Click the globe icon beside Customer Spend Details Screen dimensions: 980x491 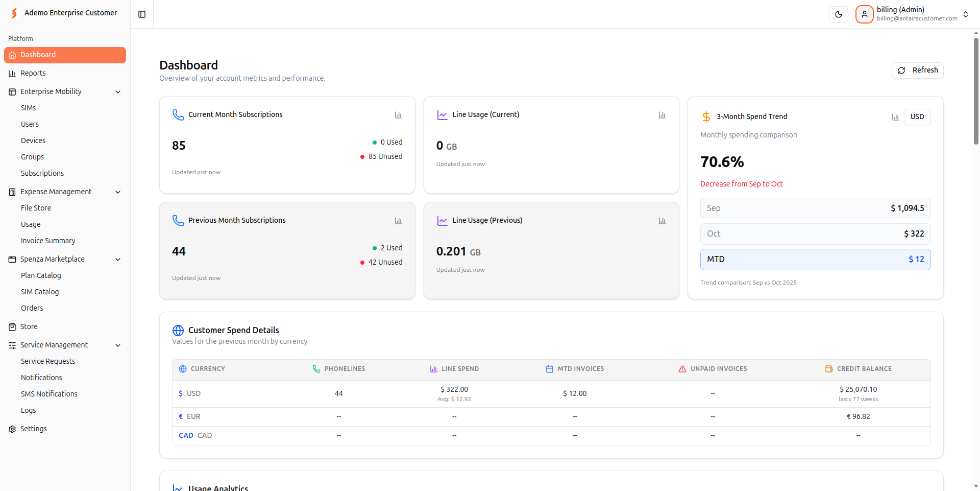point(178,331)
